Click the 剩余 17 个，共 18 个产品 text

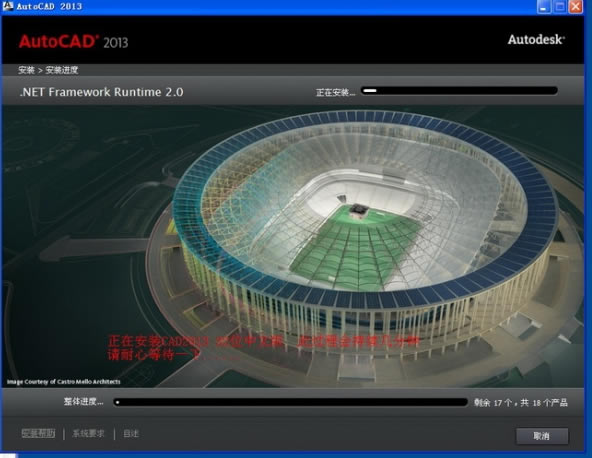click(x=521, y=403)
